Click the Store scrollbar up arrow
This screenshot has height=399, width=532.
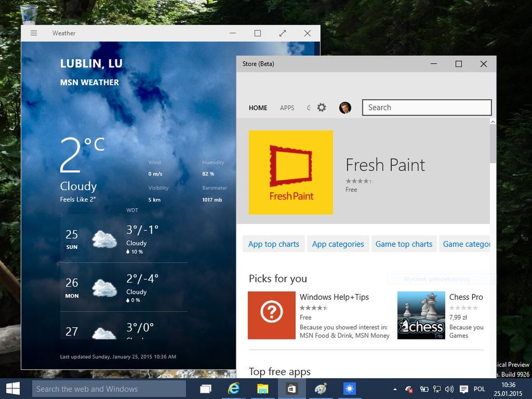(x=493, y=122)
